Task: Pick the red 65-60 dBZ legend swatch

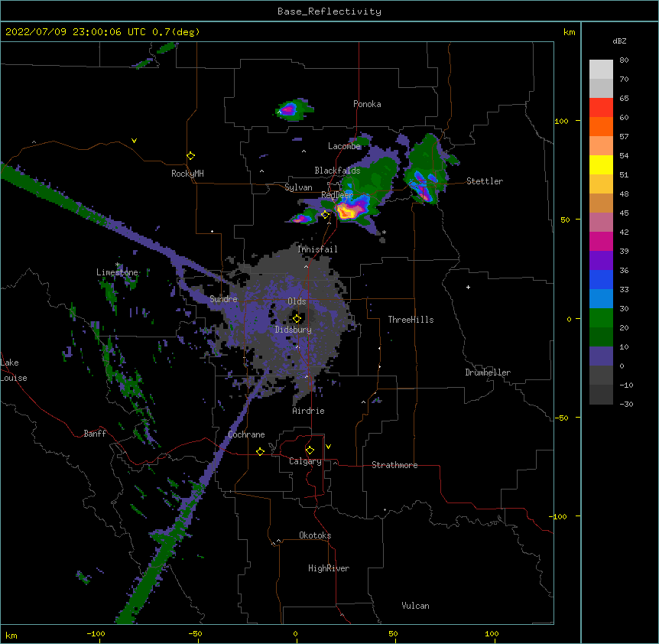Action: pos(601,108)
